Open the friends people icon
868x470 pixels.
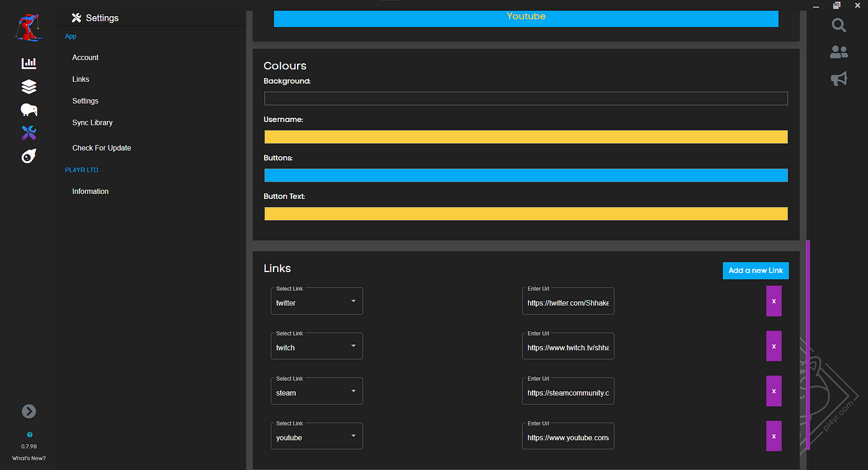pos(839,52)
